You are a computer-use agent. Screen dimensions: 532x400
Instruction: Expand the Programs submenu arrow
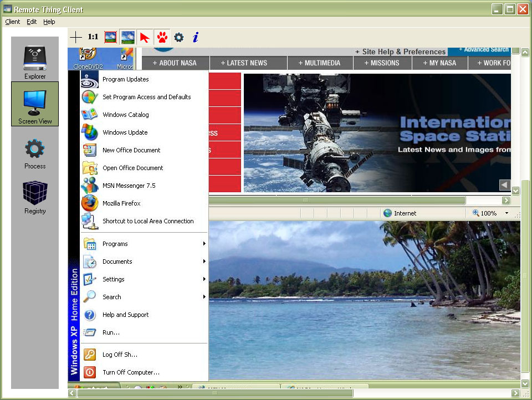[204, 244]
